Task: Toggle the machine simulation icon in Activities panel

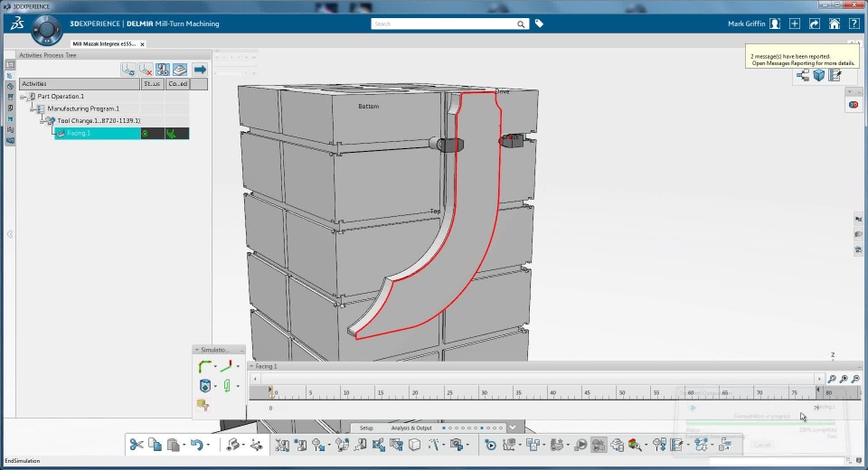Action: pos(162,70)
